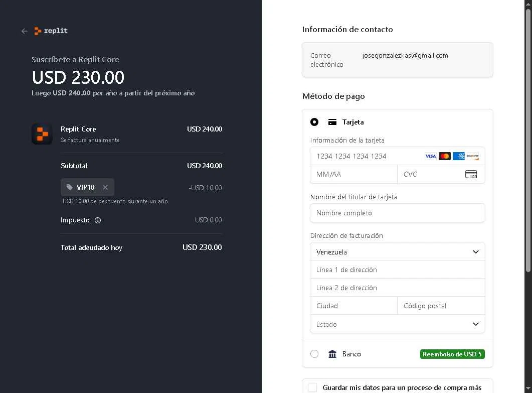Click the Replit Core product thumbnail
This screenshot has height=393, width=532.
click(42, 134)
